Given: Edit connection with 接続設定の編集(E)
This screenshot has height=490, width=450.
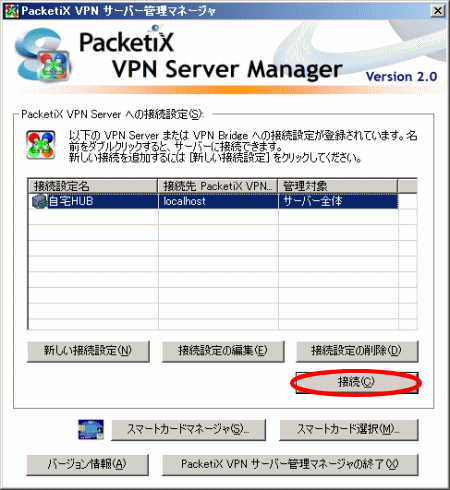Looking at the screenshot, I should [x=223, y=351].
